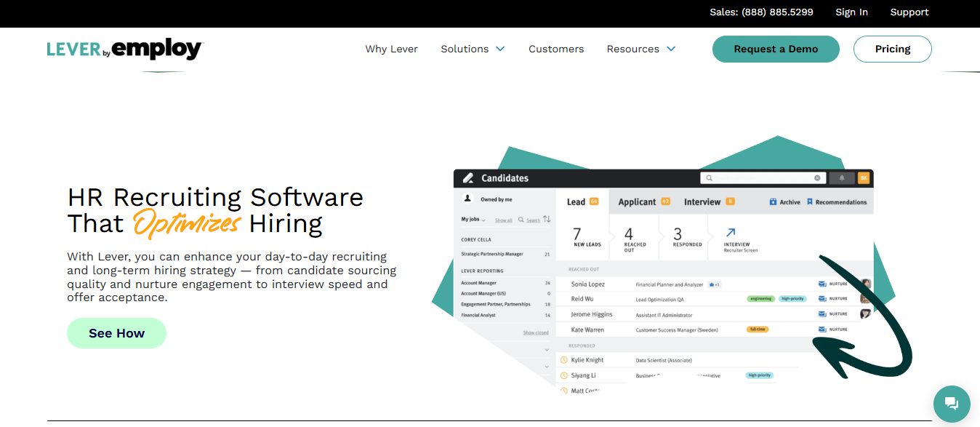Select the 3 Responded stage
The height and width of the screenshot is (427, 980).
[x=687, y=237]
